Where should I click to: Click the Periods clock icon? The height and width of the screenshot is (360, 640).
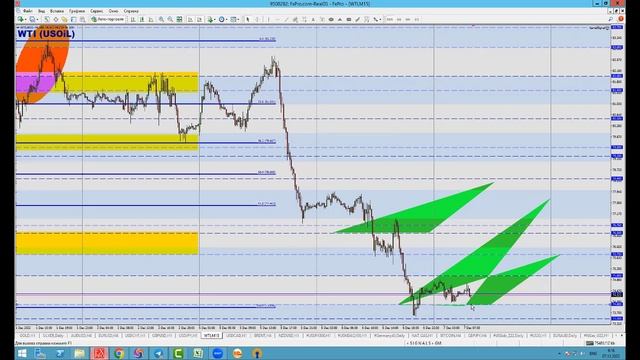[222, 19]
